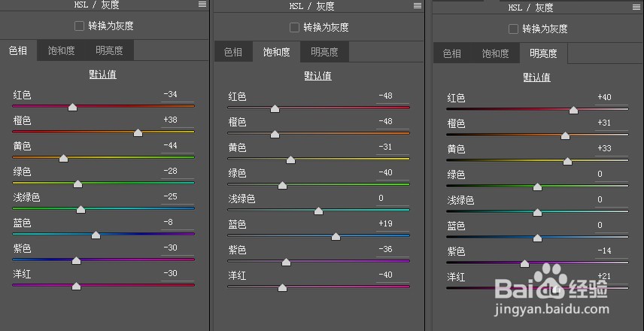Click the 黄色 hue value field -44
Image resolution: width=644 pixels, height=331 pixels.
pyautogui.click(x=177, y=146)
